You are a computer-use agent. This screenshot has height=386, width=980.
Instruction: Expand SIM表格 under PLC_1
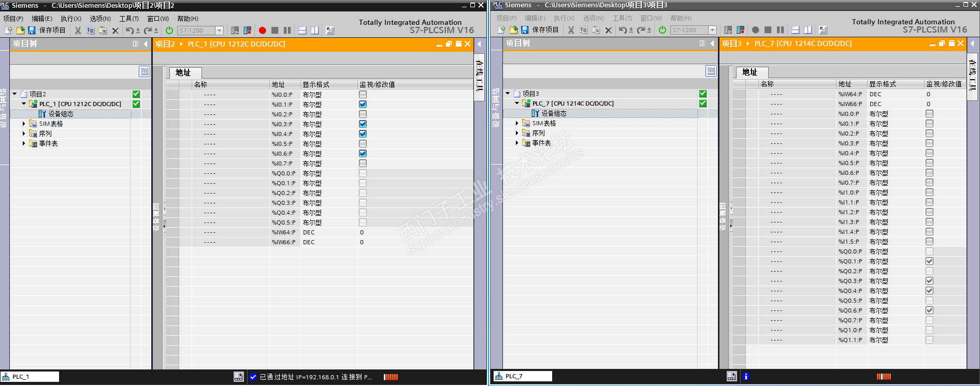pos(24,124)
